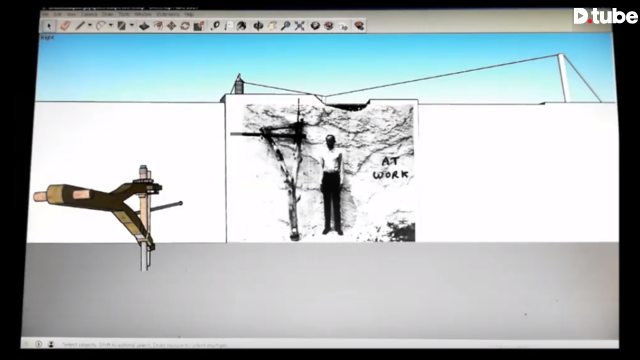Select the Rectangle shapes tool

pyautogui.click(x=122, y=26)
